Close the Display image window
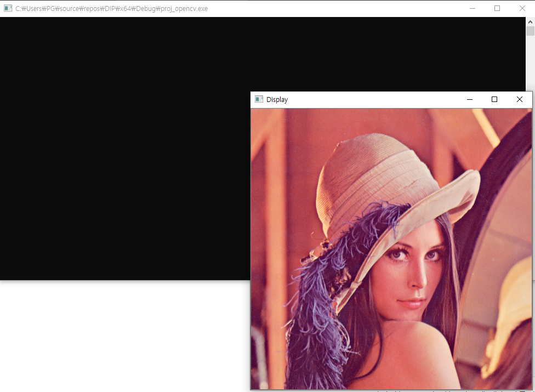Viewport: 535px width, 392px height. tap(519, 99)
